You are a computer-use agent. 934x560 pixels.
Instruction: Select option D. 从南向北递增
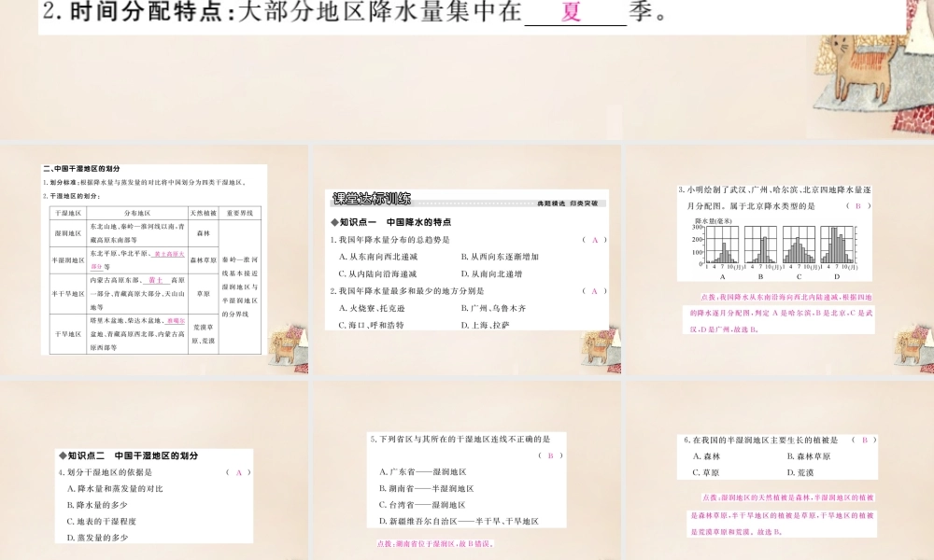point(491,273)
